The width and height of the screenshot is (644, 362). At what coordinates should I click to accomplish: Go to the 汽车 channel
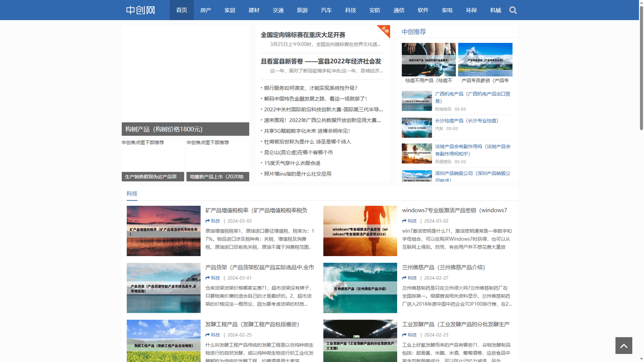point(326,10)
